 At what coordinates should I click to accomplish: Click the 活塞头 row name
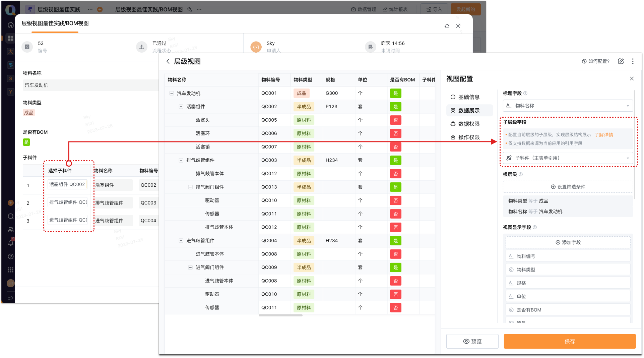coord(203,120)
